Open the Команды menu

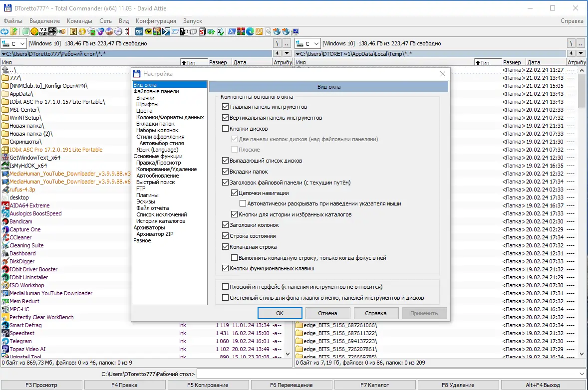click(x=79, y=21)
